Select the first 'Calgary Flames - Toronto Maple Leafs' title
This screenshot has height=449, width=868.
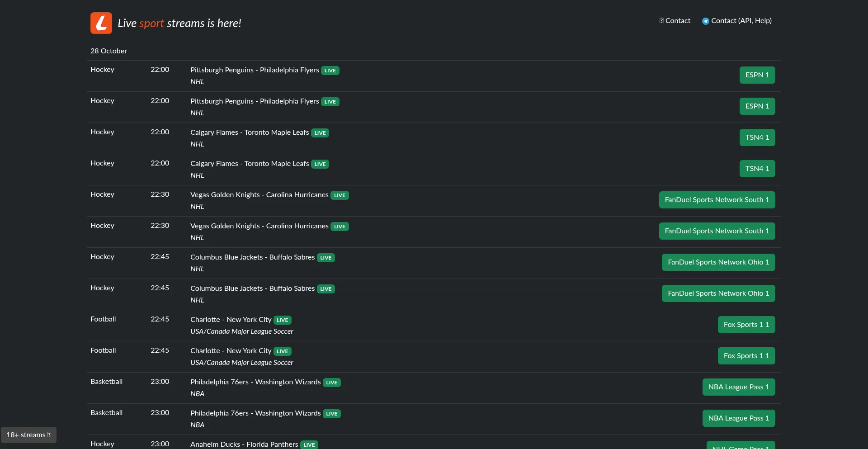point(250,132)
